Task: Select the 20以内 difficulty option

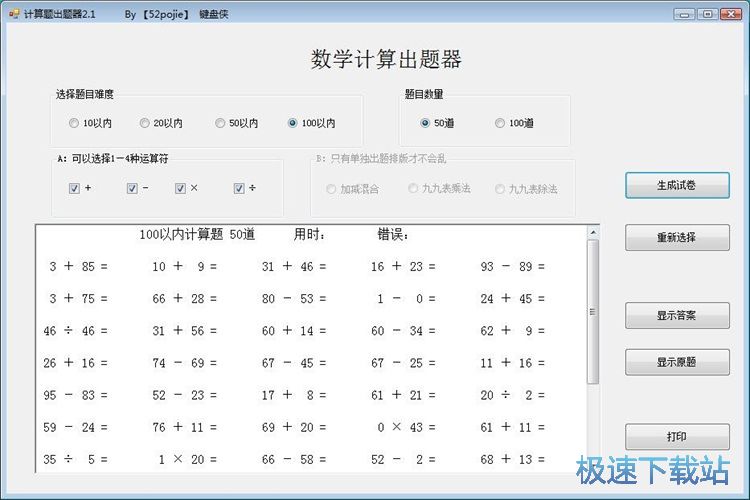Action: tap(145, 124)
